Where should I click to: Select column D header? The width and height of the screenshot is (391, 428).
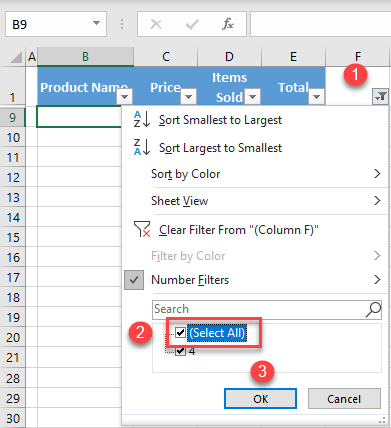229,57
